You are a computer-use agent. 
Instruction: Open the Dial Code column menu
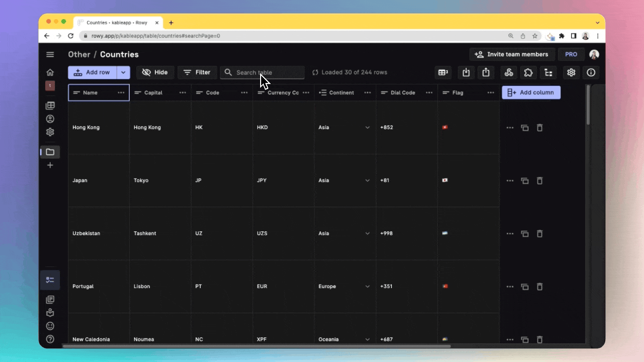pos(429,93)
